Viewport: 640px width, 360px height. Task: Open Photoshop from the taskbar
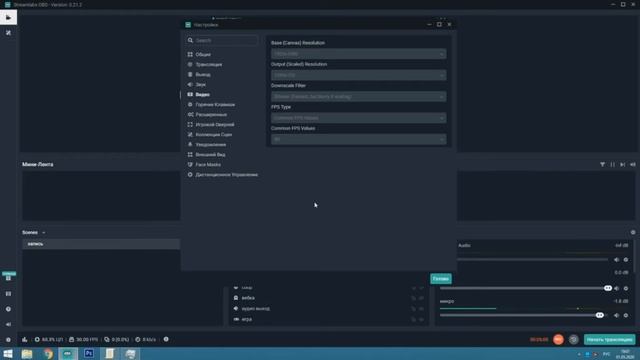click(89, 354)
